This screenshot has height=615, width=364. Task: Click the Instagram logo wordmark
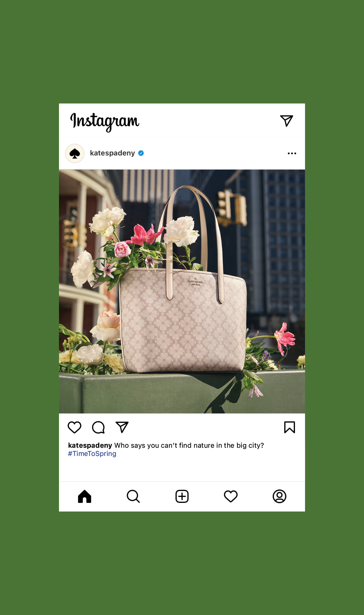[105, 122]
